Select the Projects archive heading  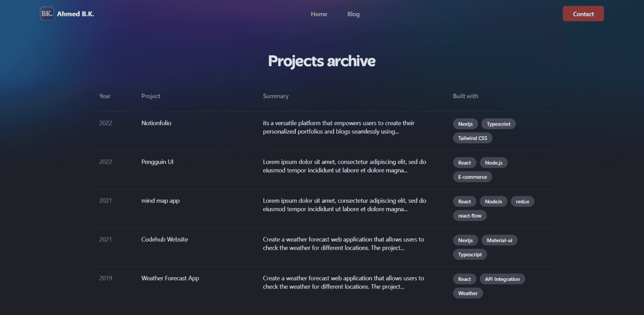(322, 61)
